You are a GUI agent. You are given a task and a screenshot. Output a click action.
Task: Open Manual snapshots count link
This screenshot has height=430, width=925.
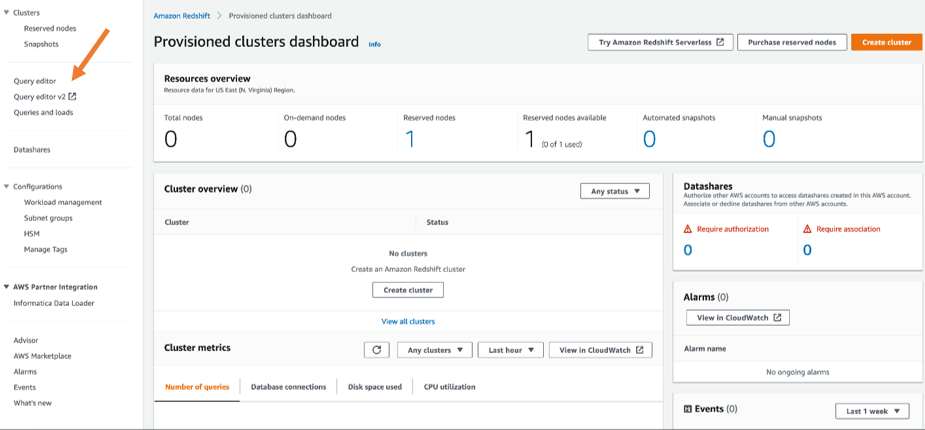click(x=769, y=139)
